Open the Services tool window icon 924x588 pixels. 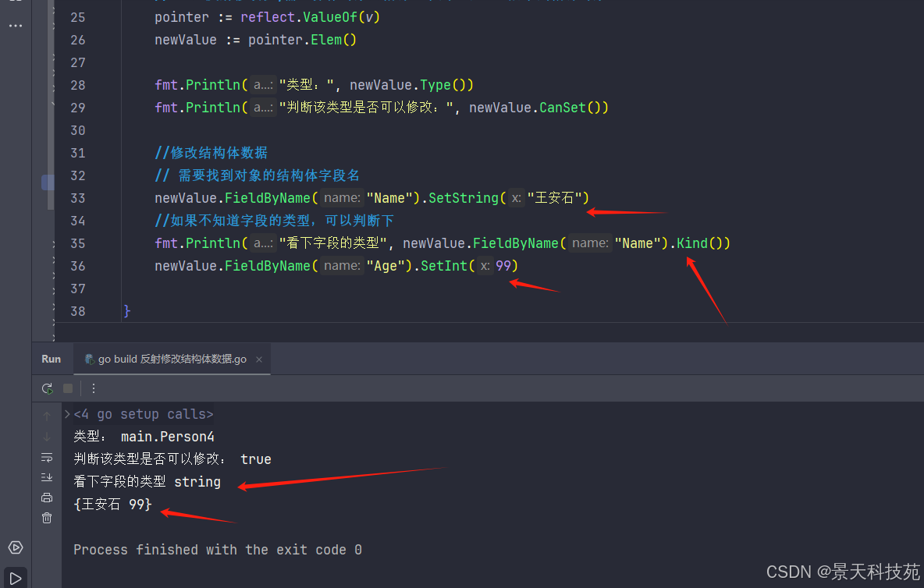[16, 547]
